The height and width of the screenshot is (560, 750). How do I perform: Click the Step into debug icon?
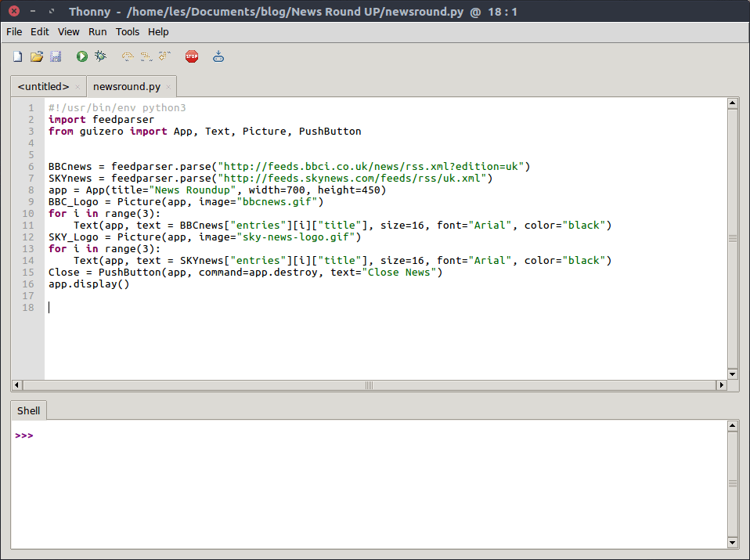point(146,56)
